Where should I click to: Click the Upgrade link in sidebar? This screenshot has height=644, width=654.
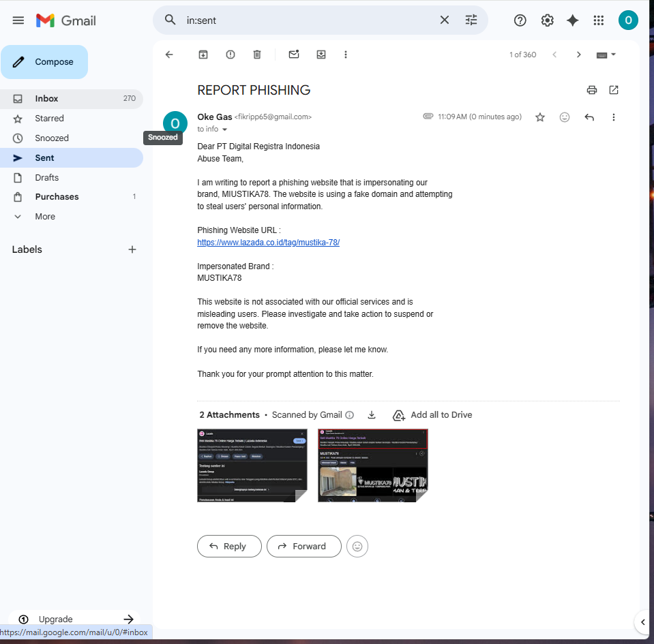[x=74, y=619]
